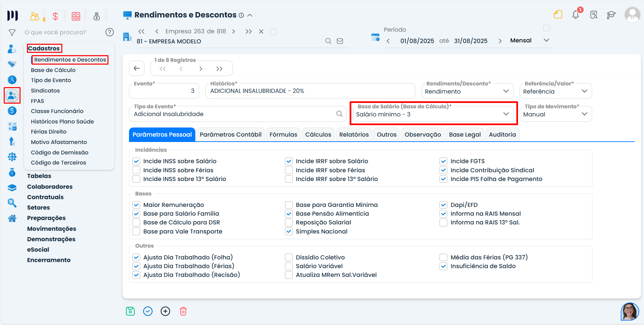Open Base de Cálculo in Cadastros menu
The image size is (644, 325).
pyautogui.click(x=53, y=70)
